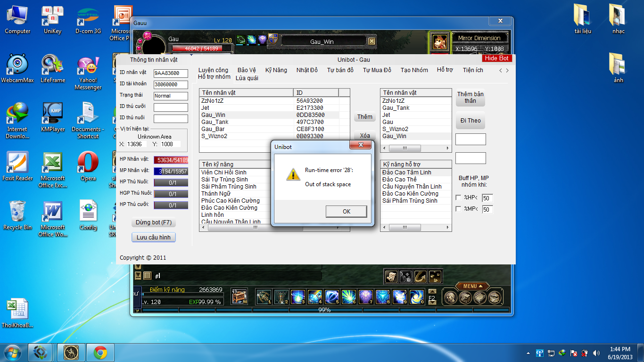This screenshot has height=362, width=644.
Task: Click the warning icon in error dialog
Action: pyautogui.click(x=293, y=174)
